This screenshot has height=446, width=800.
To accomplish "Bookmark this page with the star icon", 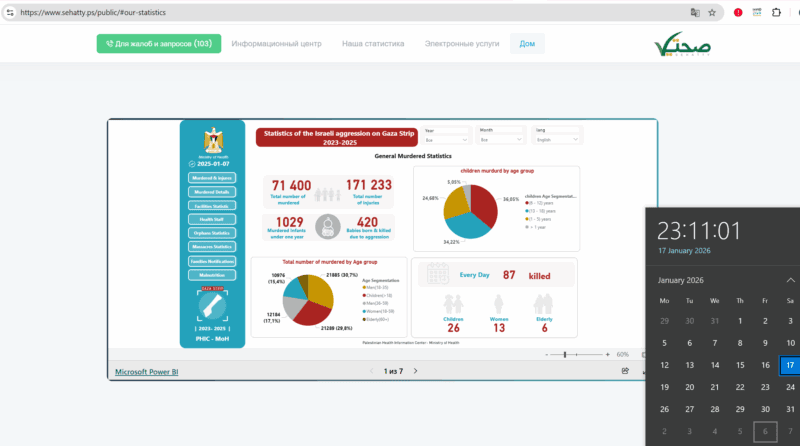I will coord(712,12).
